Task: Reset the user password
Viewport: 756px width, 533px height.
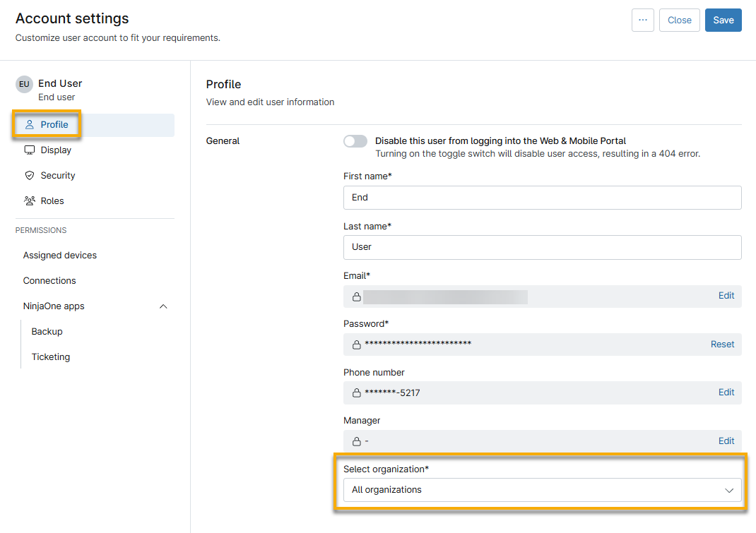Action: pos(722,345)
